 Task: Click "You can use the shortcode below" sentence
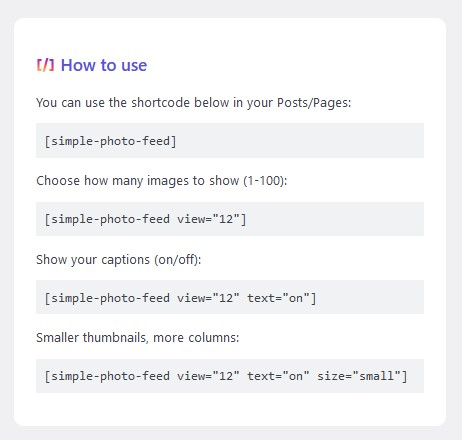tap(194, 103)
